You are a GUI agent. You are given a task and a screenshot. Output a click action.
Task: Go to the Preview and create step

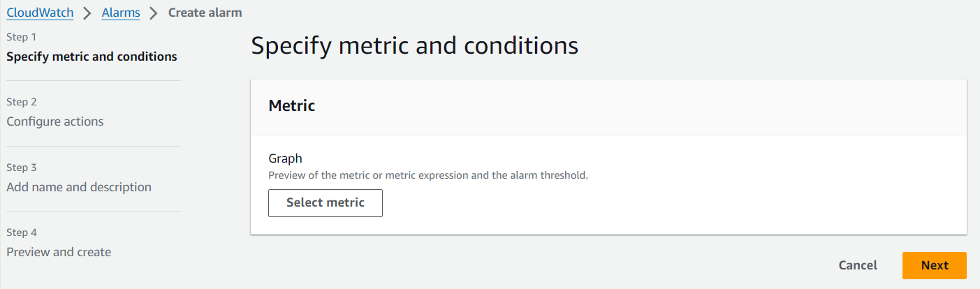59,252
